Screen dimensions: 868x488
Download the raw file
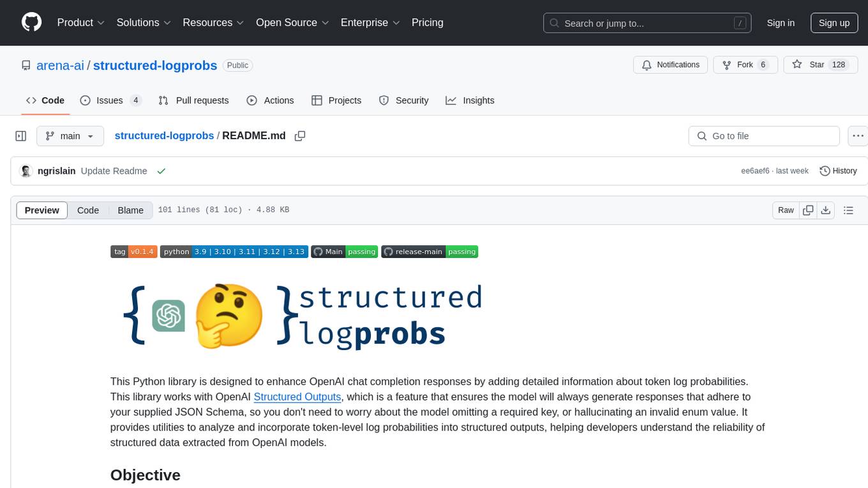click(826, 210)
